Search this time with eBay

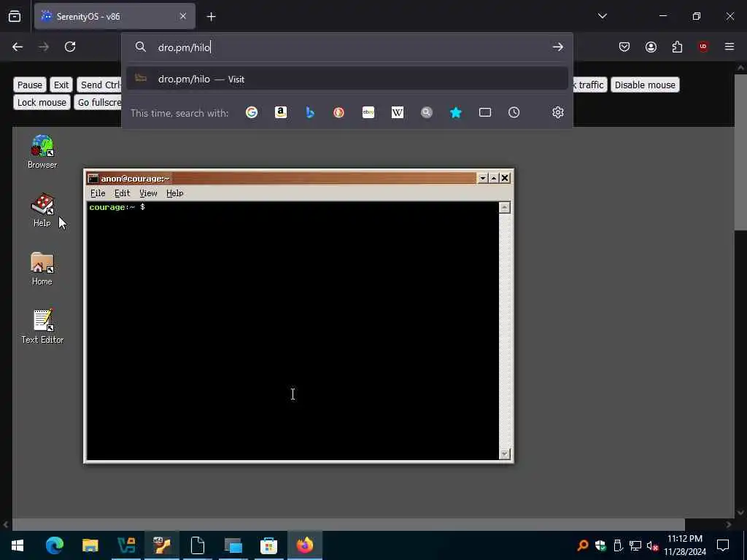(368, 112)
